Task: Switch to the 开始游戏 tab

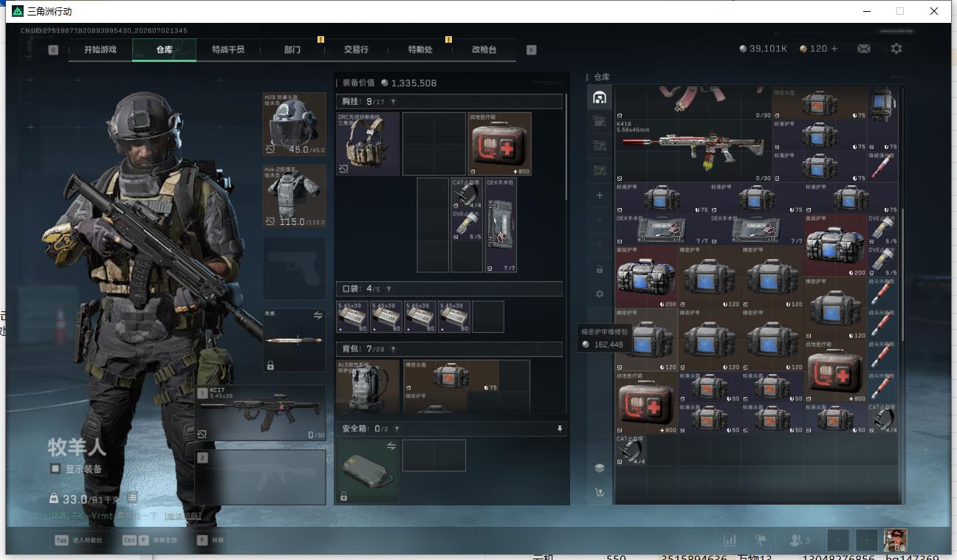Action: (100, 49)
